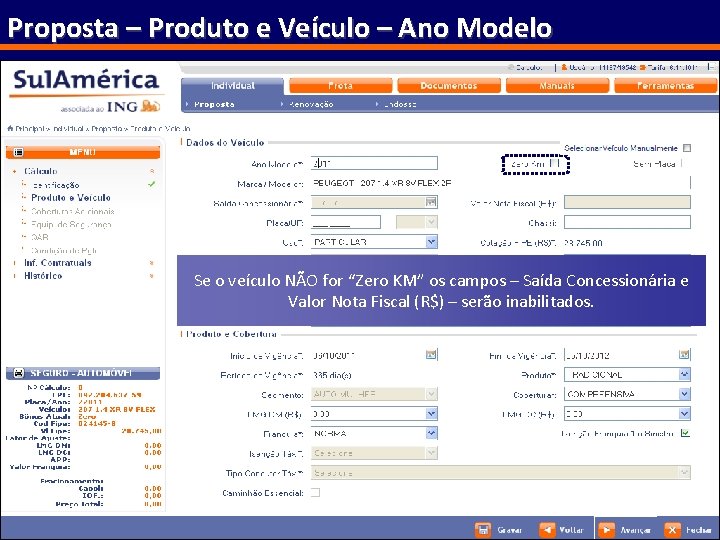
Task: Expand the Cálculo menu section
Action: click(41, 171)
